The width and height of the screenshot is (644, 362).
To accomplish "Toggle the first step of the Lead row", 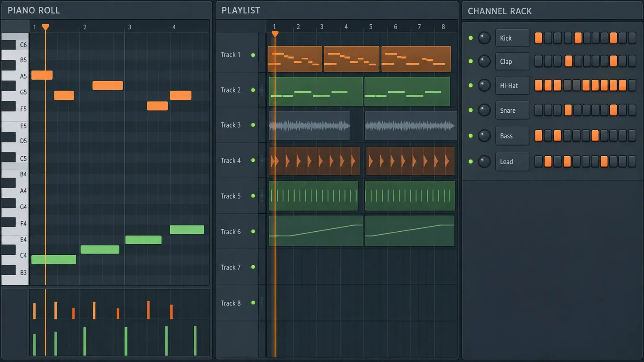I will [x=539, y=161].
